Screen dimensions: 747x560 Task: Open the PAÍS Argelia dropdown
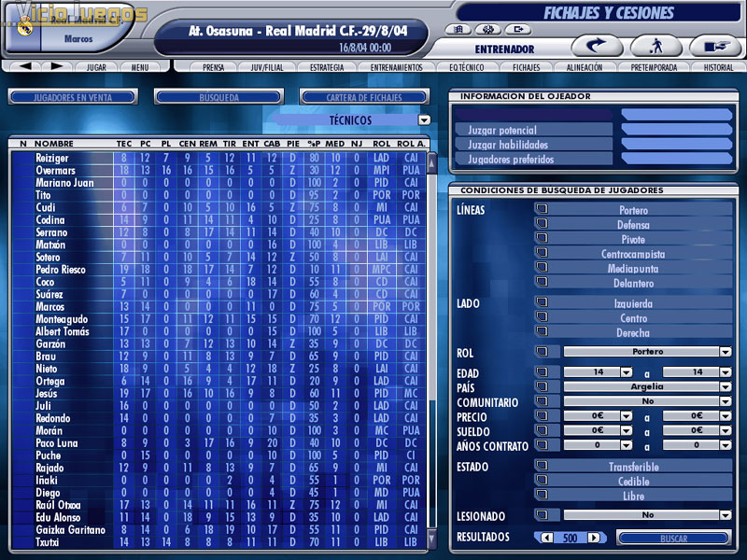726,386
